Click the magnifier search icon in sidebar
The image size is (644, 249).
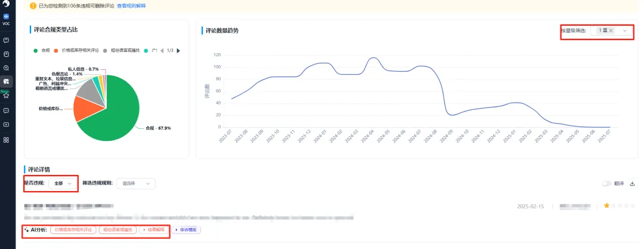tap(6, 68)
